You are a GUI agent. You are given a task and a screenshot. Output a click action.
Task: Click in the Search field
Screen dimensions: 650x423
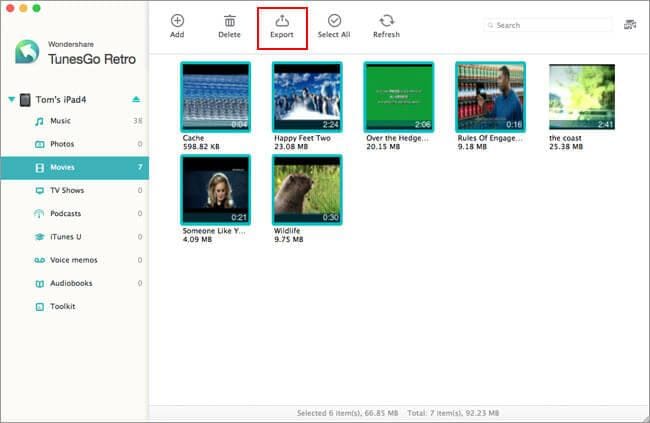(548, 25)
